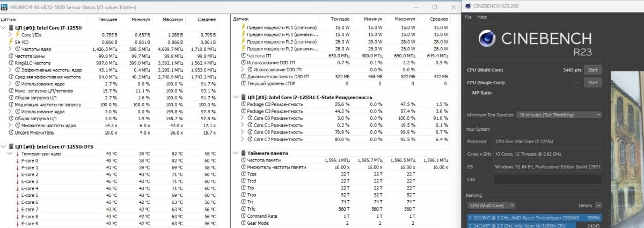Click icon beside Package C2 Резидентность
The image size is (644, 228).
(x=244, y=104)
